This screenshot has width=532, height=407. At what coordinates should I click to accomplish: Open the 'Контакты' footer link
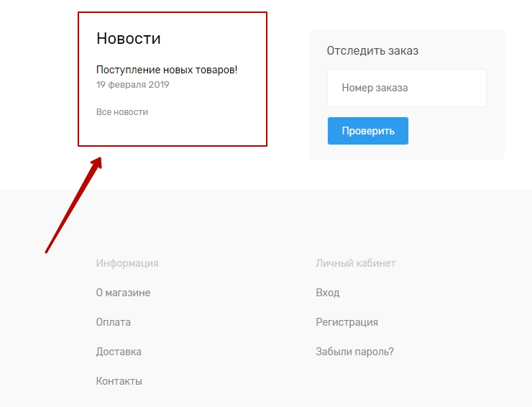click(119, 381)
